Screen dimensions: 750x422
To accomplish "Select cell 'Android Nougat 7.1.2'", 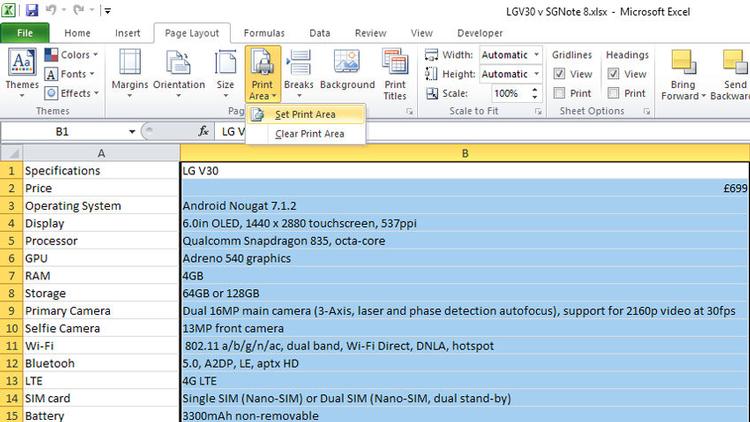I will [x=464, y=206].
